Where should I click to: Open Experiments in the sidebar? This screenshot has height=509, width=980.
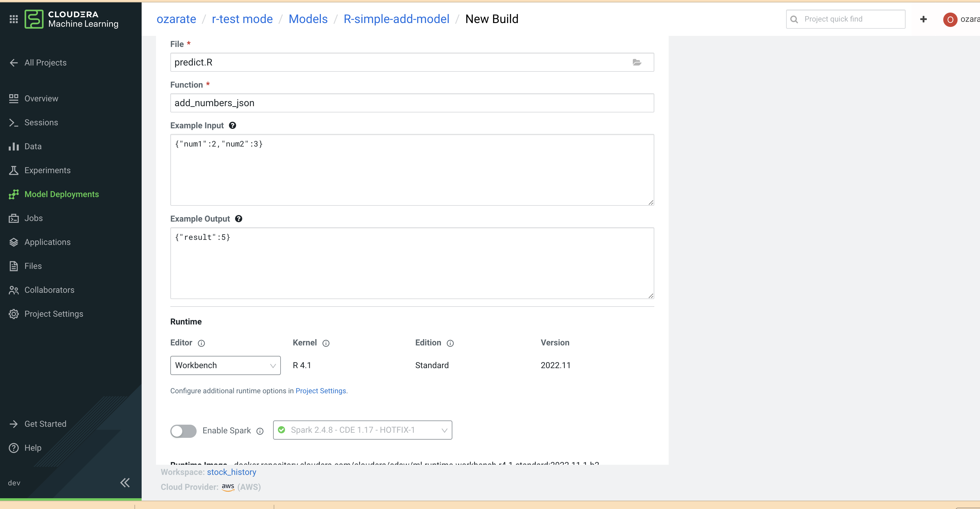[x=47, y=170]
